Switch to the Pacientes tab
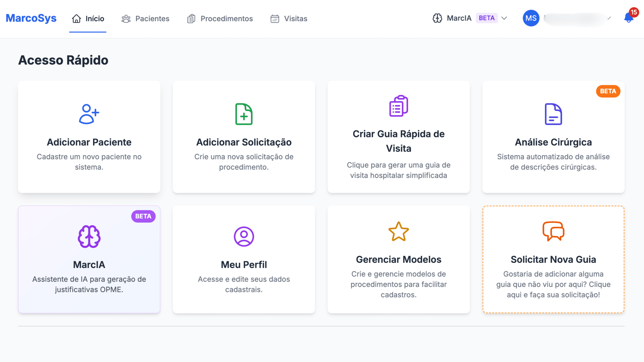The height and width of the screenshot is (362, 644). tap(145, 18)
